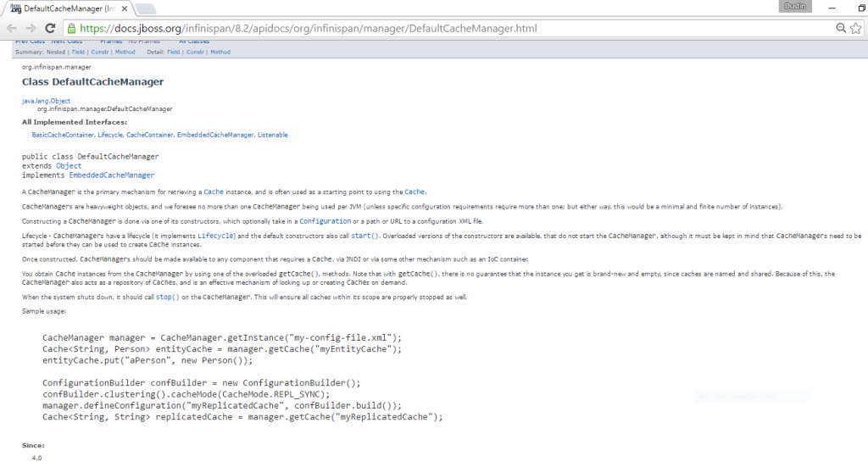Image resolution: width=868 pixels, height=467 pixels.
Task: Jump to Detail Constr link
Action: pos(195,52)
